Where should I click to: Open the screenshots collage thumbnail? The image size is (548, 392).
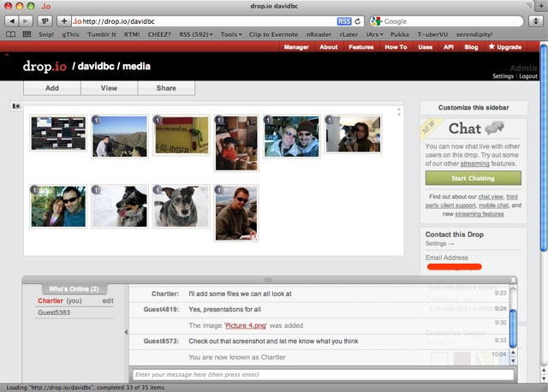58,134
